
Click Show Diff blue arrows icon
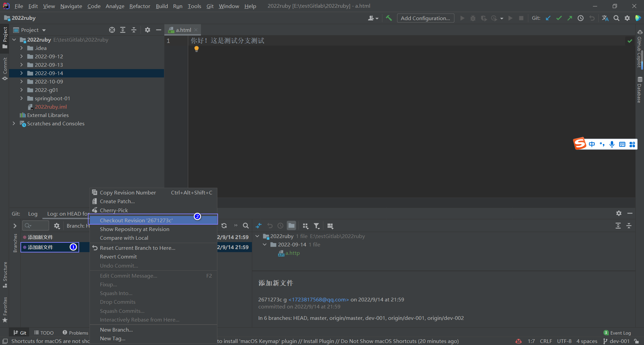[x=259, y=226]
